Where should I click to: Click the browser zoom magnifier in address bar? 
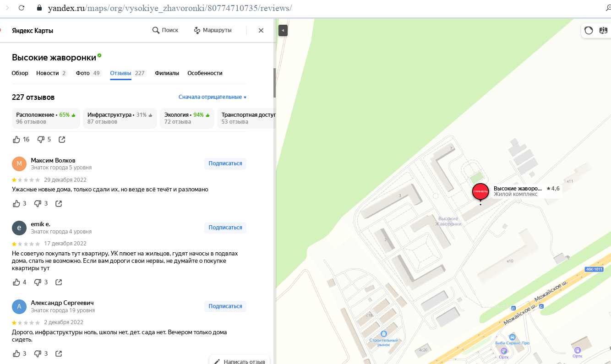coord(608,8)
